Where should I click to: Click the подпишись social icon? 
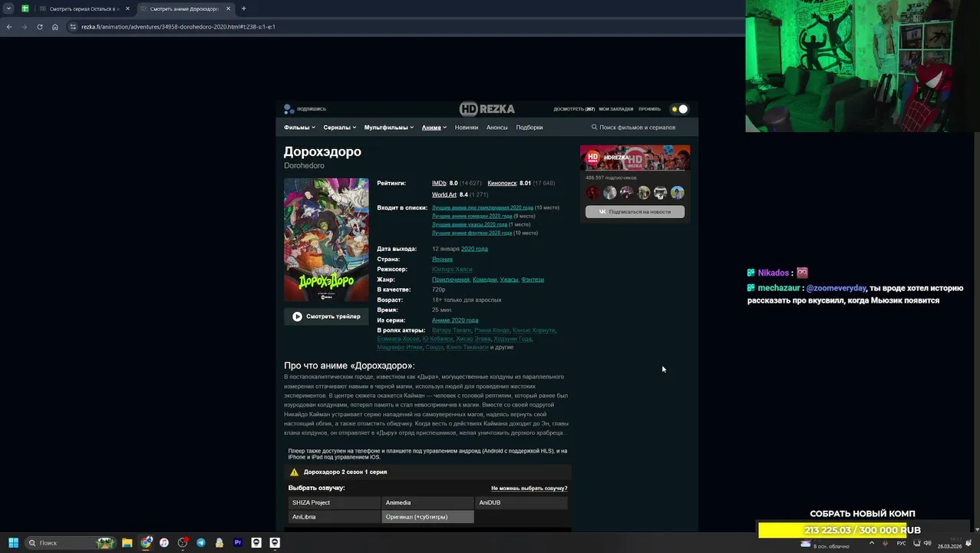coord(289,109)
